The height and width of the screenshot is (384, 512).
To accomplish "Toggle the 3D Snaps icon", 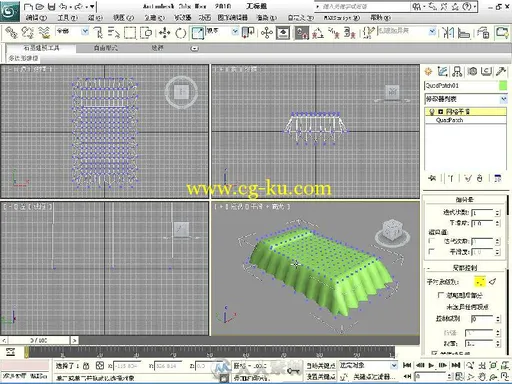I will [302, 33].
